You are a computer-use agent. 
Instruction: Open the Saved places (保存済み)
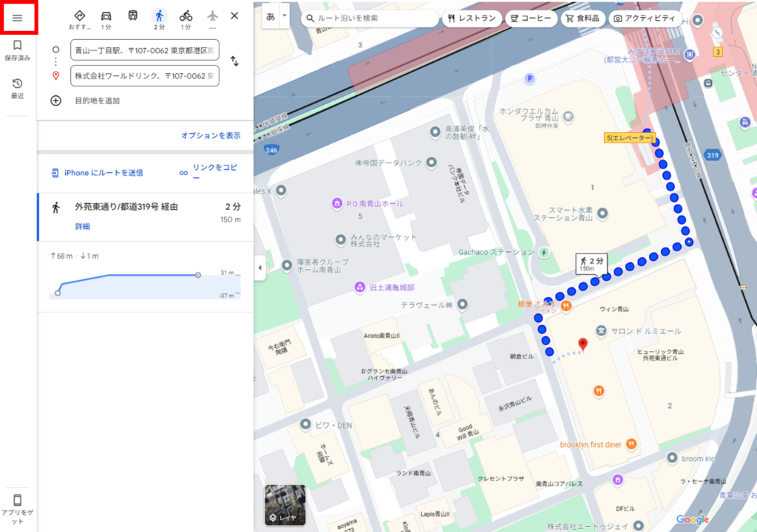[18, 51]
